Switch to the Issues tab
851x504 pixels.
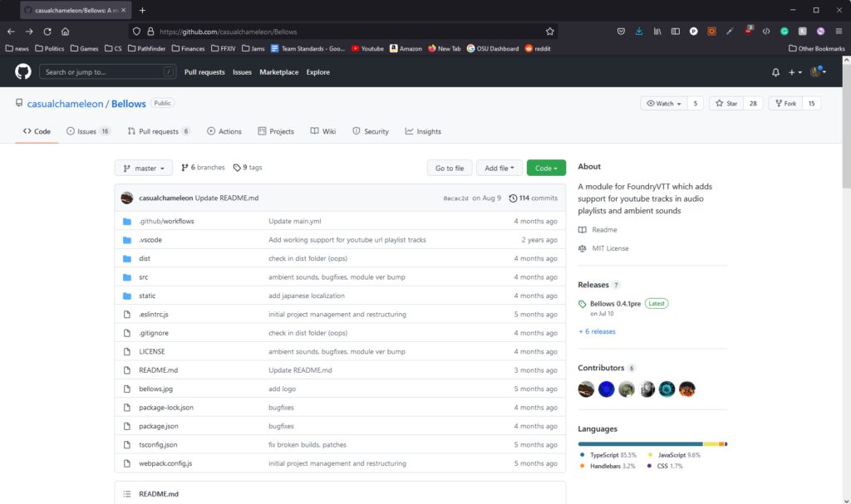pyautogui.click(x=87, y=131)
